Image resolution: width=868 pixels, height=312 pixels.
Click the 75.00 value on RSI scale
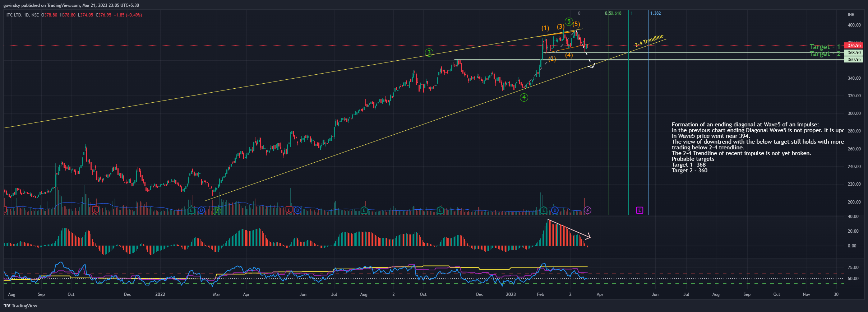[x=853, y=267]
